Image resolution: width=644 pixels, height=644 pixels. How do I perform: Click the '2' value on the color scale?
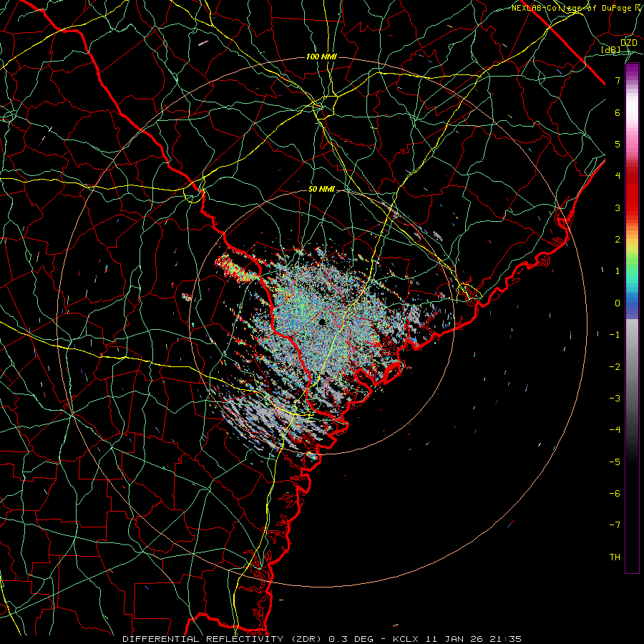pos(618,240)
